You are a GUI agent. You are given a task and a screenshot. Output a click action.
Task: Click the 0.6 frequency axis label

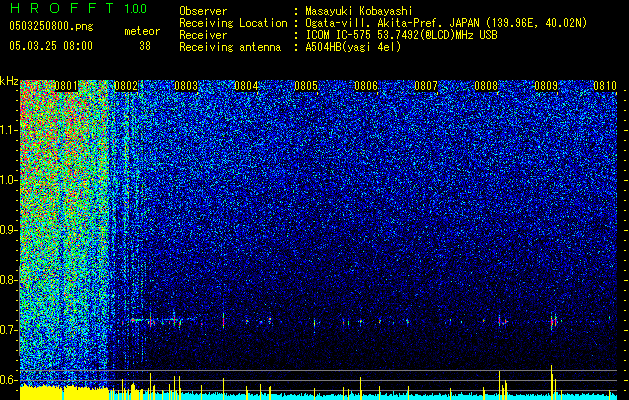[x=9, y=380]
